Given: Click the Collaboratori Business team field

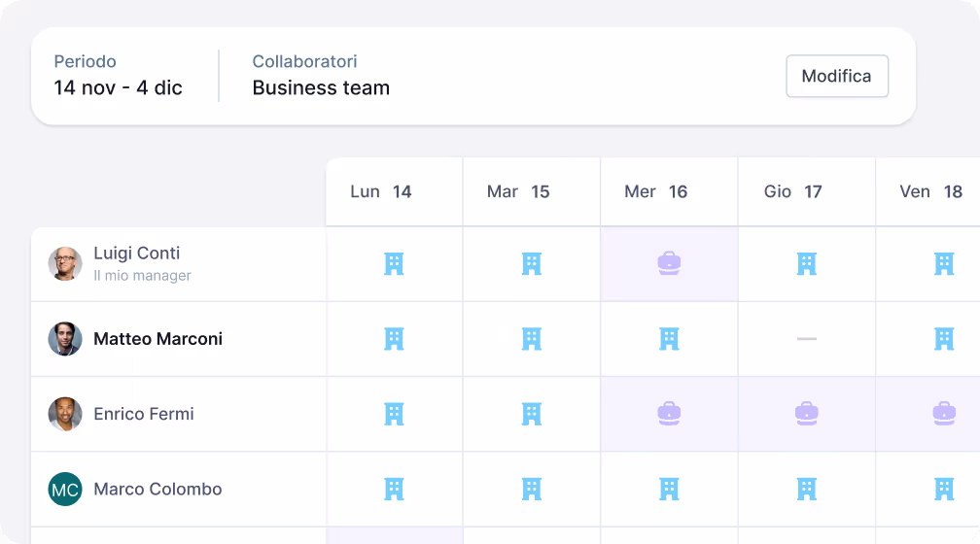Looking at the screenshot, I should coord(321,76).
